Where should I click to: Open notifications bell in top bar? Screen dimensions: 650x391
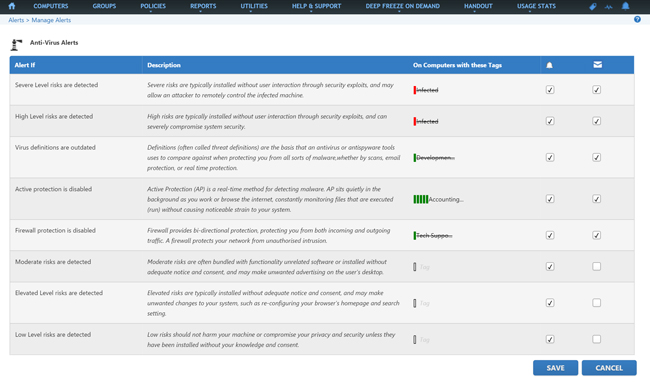[x=626, y=6]
